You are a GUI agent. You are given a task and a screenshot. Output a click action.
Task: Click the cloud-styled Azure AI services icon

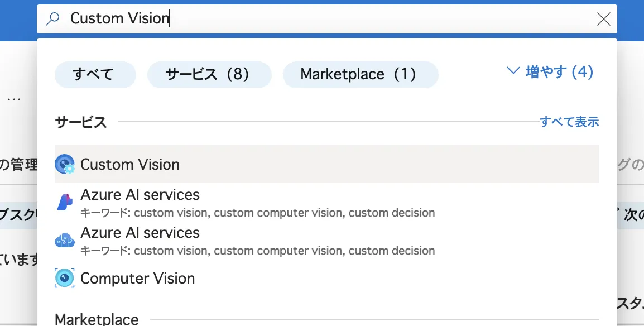click(65, 239)
